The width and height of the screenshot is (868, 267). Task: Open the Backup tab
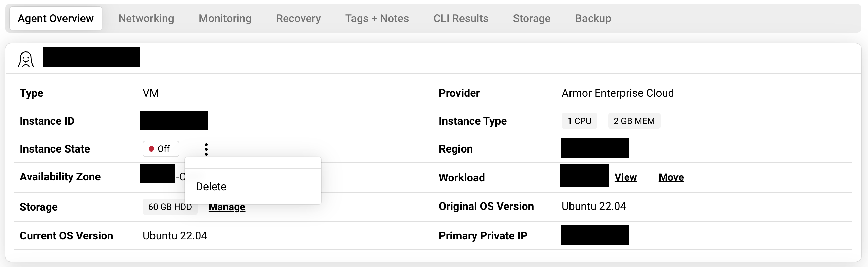[593, 18]
